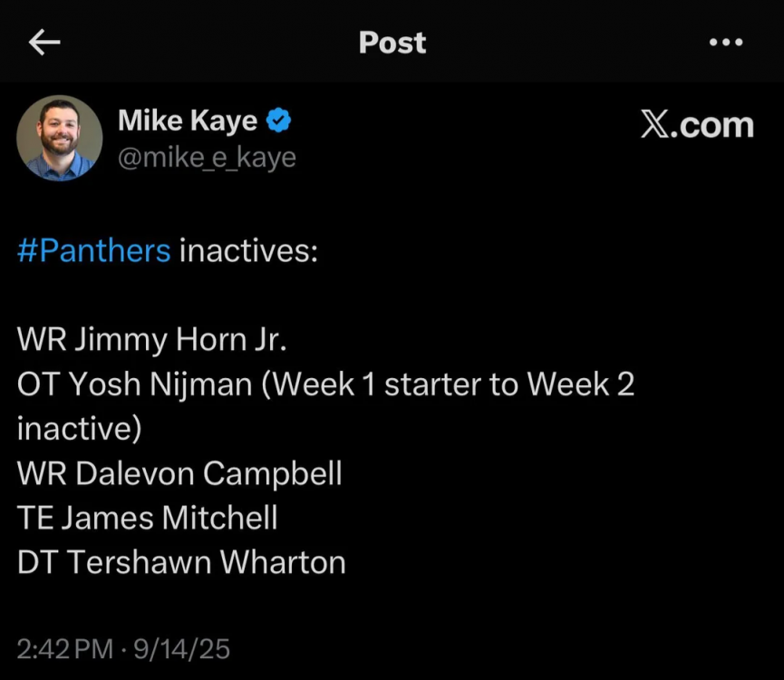Viewport: 784px width, 680px height.
Task: Open the @mike_e_kaye handle
Action: point(207,158)
